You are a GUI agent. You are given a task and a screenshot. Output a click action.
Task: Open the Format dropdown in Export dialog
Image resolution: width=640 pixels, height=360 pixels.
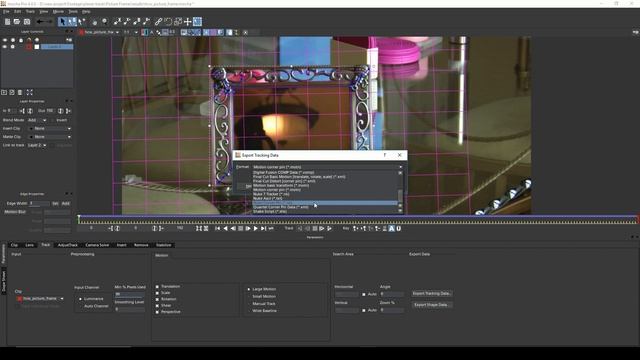point(327,167)
